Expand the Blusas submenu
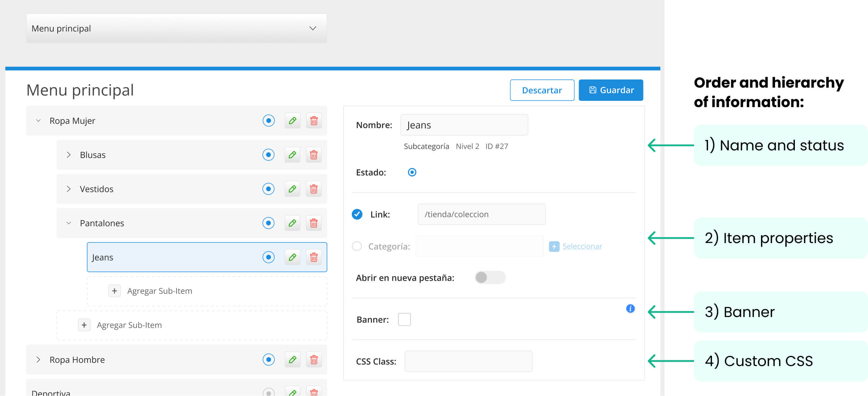 [68, 155]
